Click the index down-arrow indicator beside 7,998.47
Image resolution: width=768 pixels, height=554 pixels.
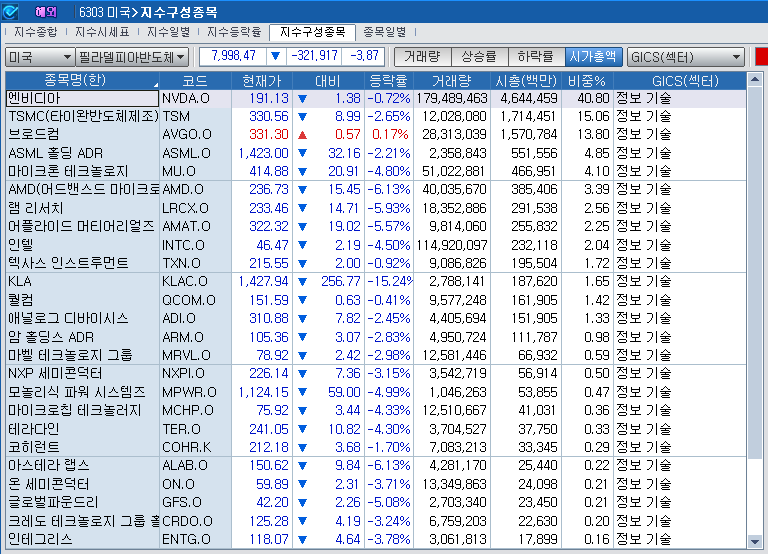[x=275, y=56]
